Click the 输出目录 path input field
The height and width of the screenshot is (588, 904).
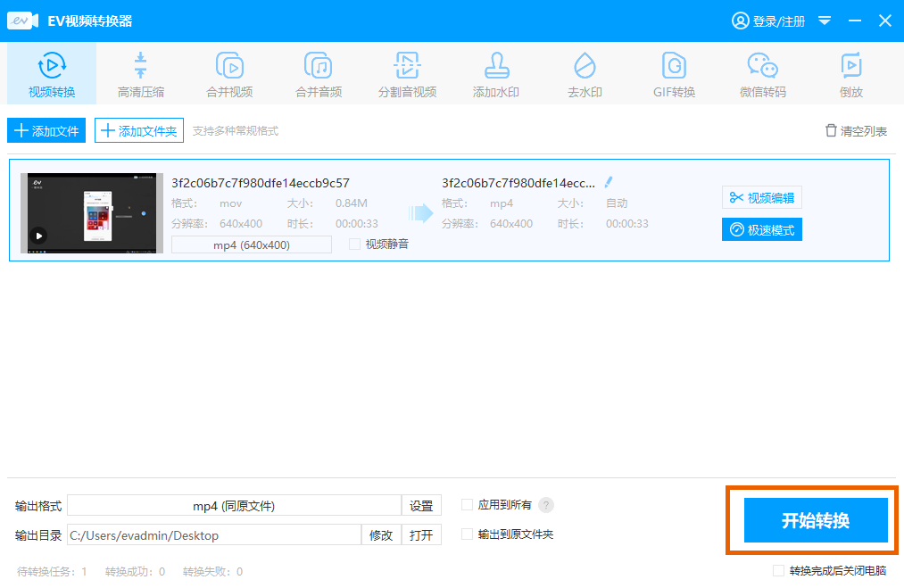pos(214,535)
